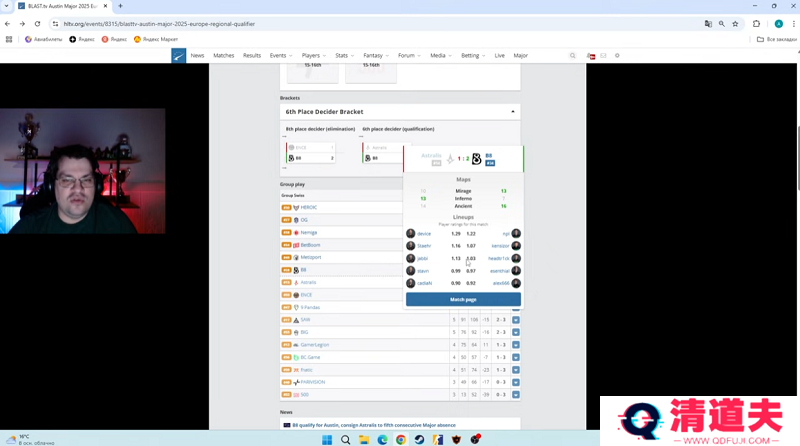800x446 pixels.
Task: Click the HLTV logo icon in navbar
Action: (x=178, y=56)
